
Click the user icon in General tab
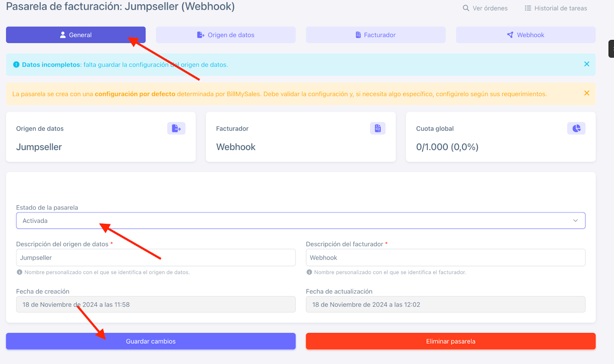click(x=63, y=35)
